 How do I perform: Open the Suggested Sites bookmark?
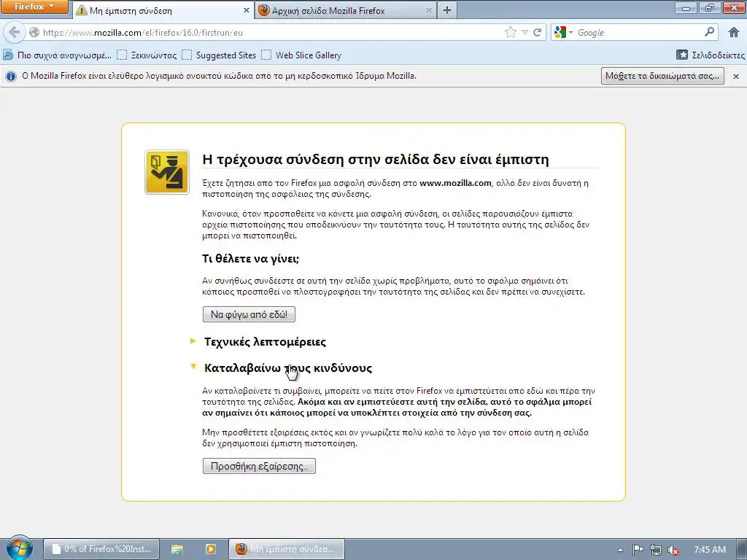point(219,55)
